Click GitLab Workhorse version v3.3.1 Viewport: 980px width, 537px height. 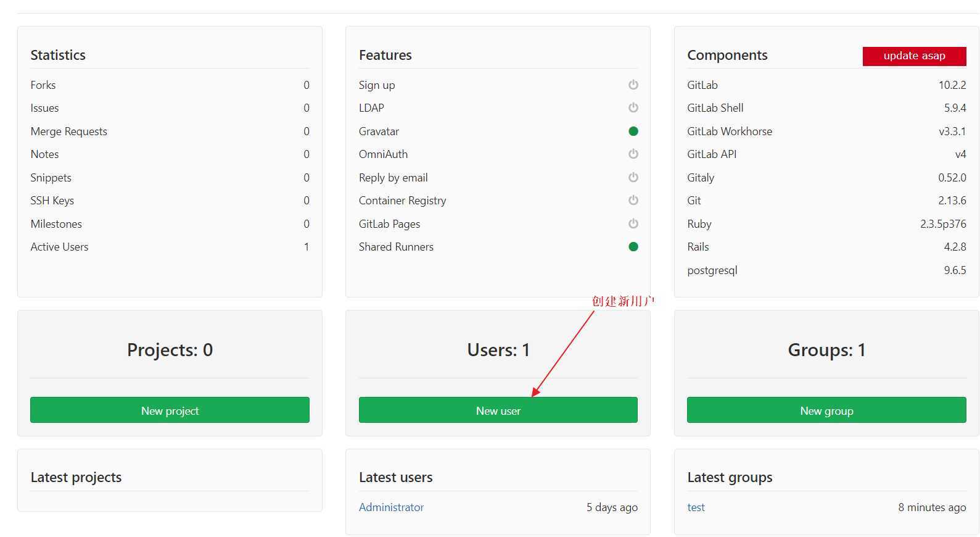pos(952,131)
